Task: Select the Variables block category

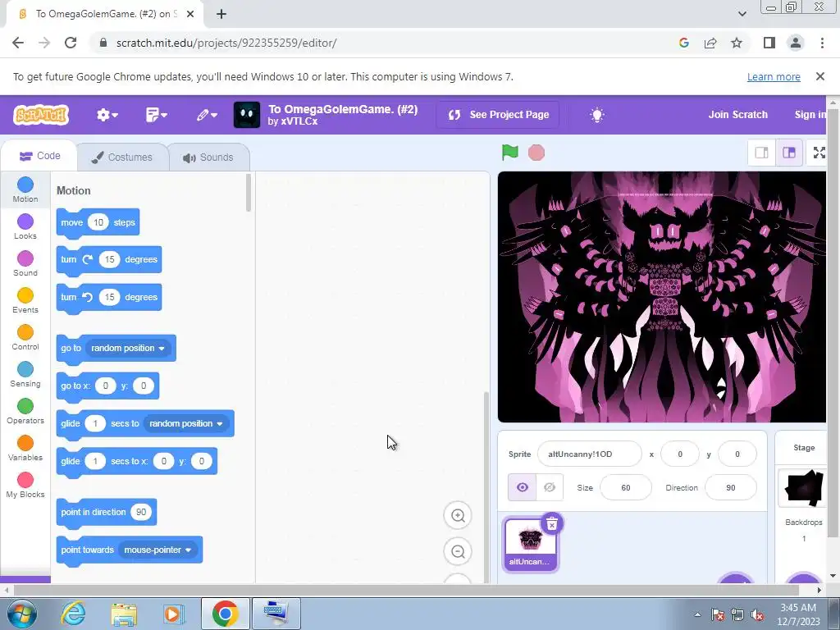Action: point(25,449)
